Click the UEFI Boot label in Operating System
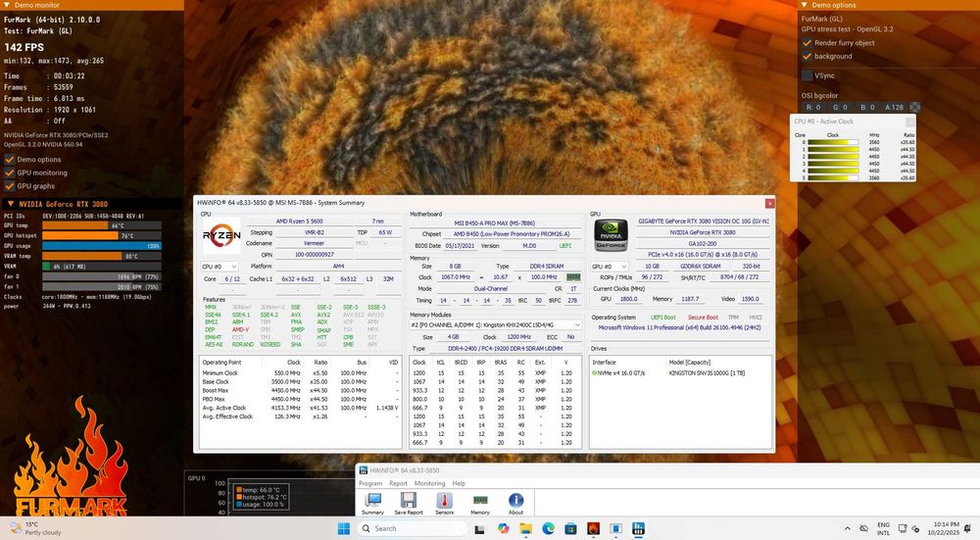The height and width of the screenshot is (540, 980). 663,318
